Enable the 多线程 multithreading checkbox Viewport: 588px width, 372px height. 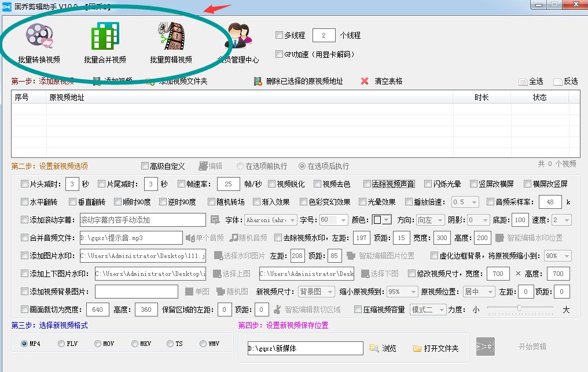[x=279, y=35]
